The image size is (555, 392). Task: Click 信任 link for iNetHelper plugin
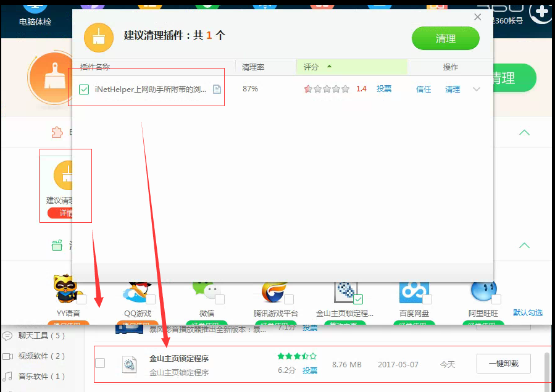tap(424, 89)
